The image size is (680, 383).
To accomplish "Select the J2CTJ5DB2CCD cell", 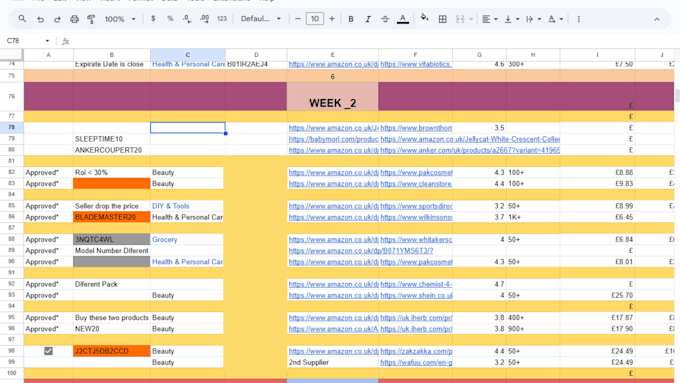I will click(112, 351).
